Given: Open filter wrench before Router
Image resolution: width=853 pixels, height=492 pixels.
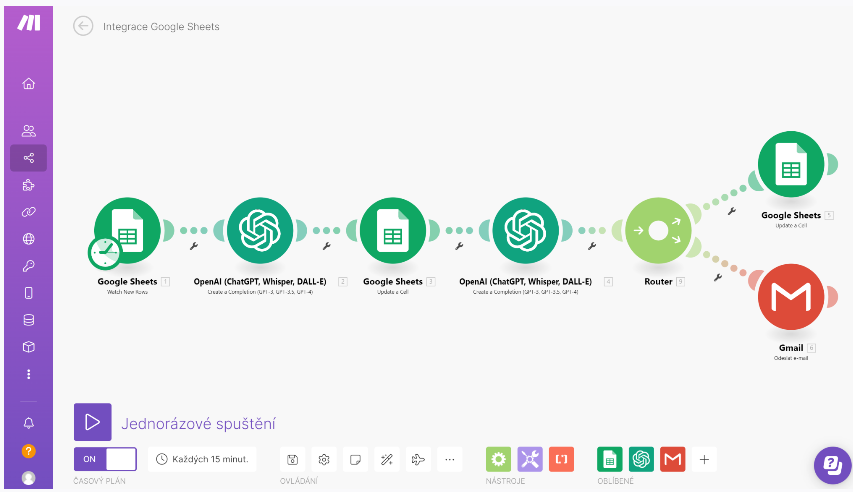Looking at the screenshot, I should 592,246.
